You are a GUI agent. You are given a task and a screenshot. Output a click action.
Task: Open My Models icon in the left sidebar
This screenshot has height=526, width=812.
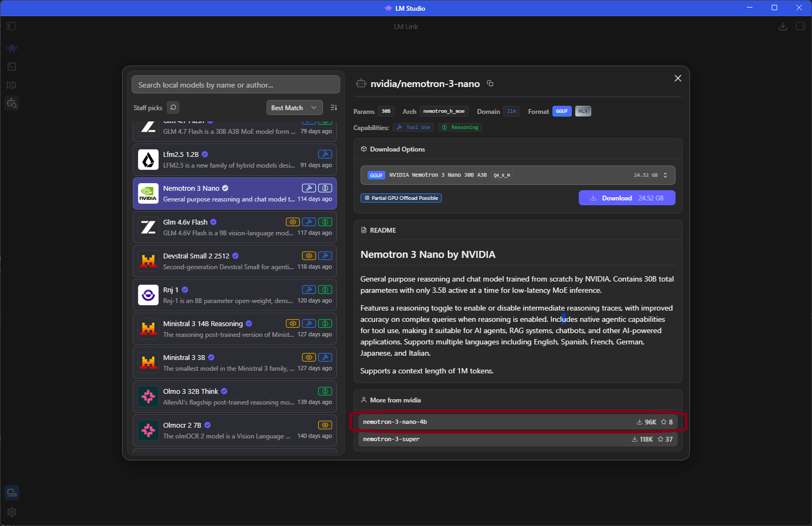pos(12,85)
